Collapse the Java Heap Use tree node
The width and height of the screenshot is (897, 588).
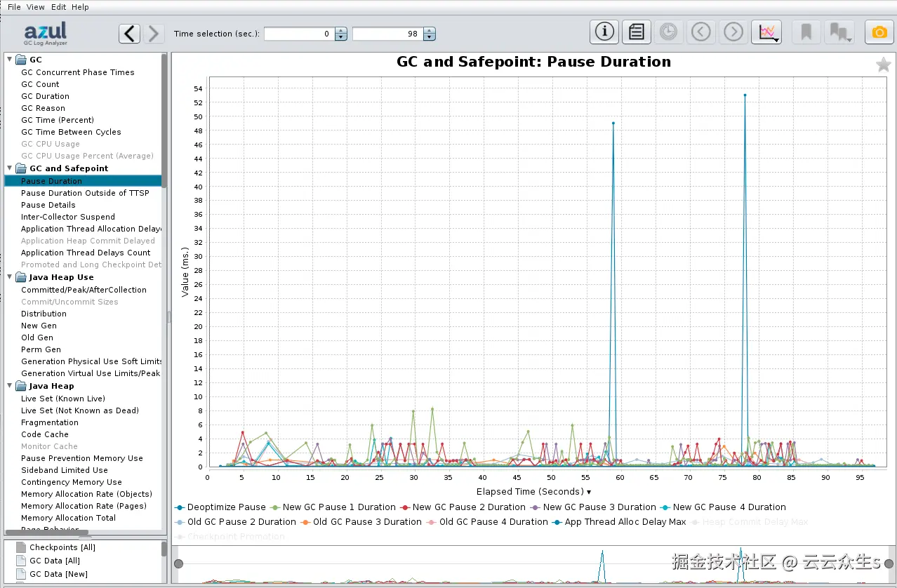click(x=9, y=277)
